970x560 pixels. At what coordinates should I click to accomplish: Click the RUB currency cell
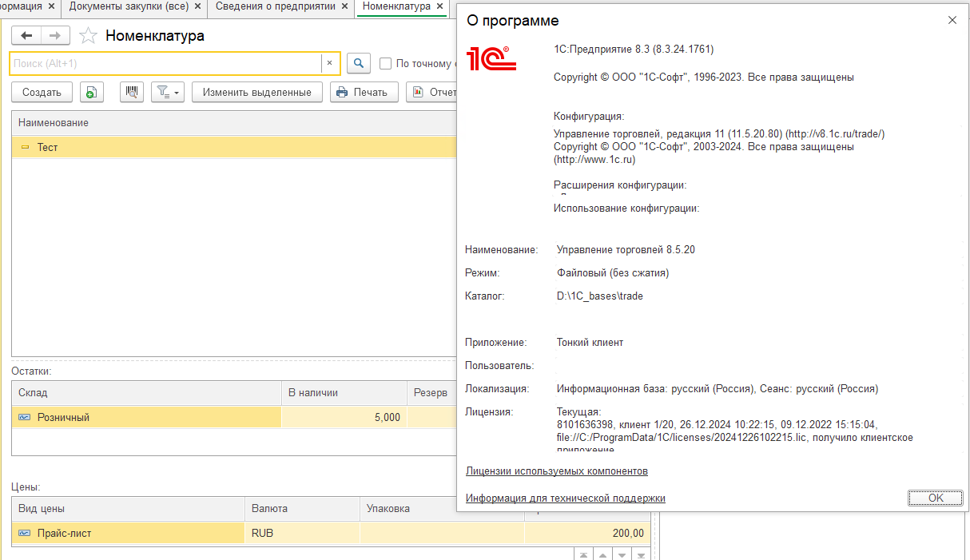coord(303,533)
